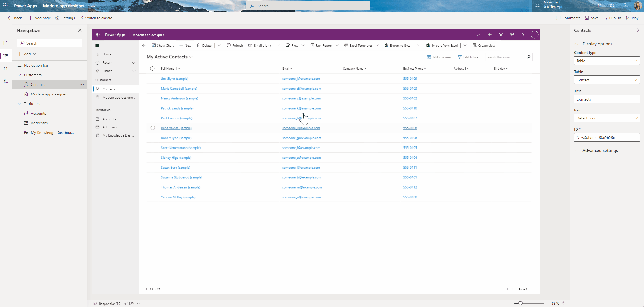
Task: Open the Automation icon in left rail
Action: click(x=6, y=81)
